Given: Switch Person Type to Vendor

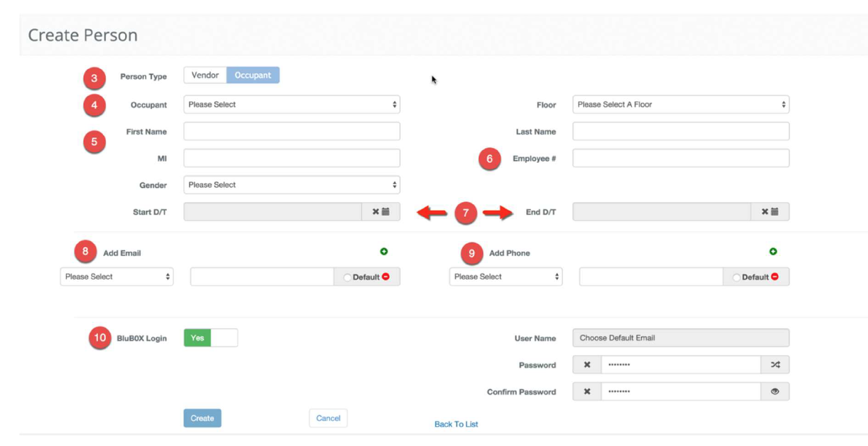Looking at the screenshot, I should (x=205, y=75).
